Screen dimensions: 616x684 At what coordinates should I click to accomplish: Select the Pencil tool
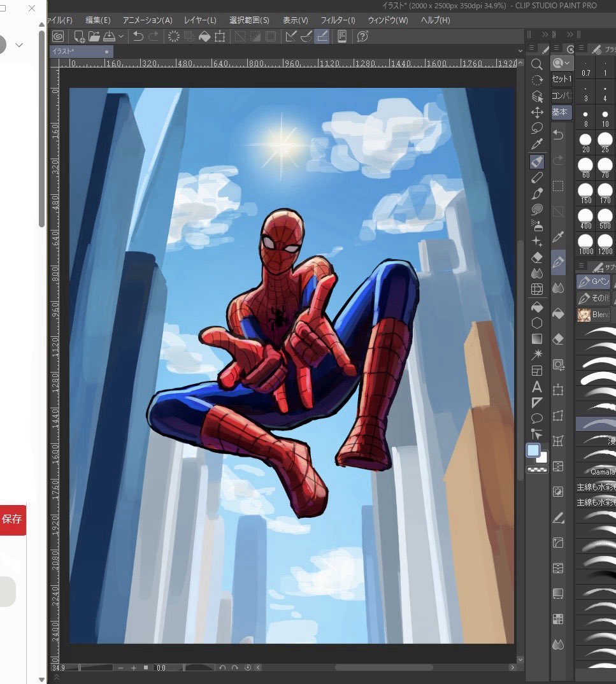tap(537, 177)
